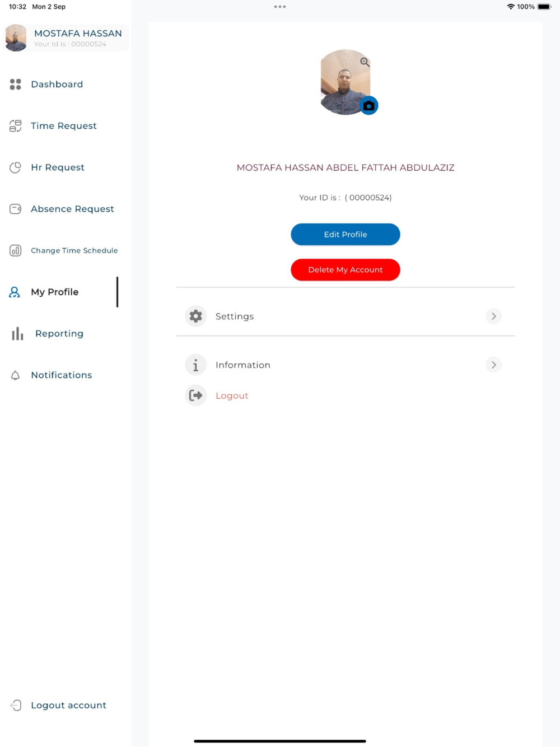Tap the magnifier icon on profile photo
Screen dimensions: 560x747
coord(365,62)
